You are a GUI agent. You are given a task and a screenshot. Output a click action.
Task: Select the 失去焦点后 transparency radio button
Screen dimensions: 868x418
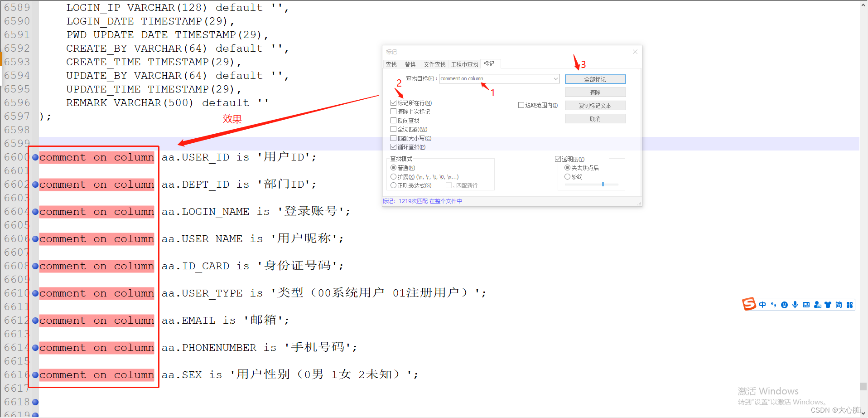tap(567, 168)
